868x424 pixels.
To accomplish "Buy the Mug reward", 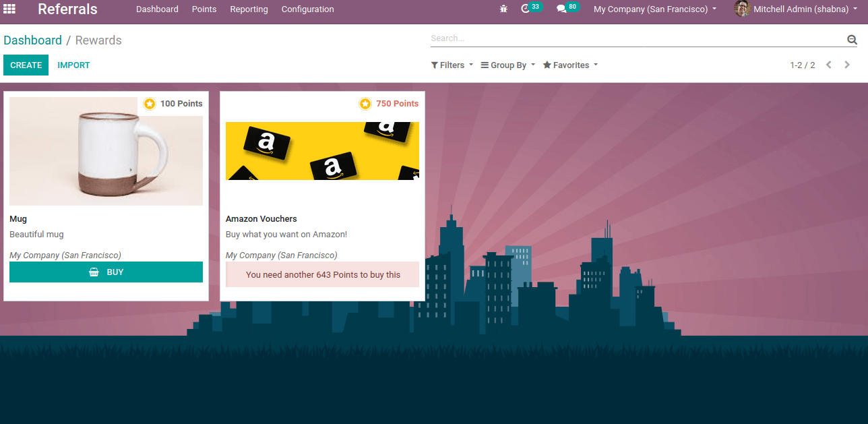I will point(106,272).
